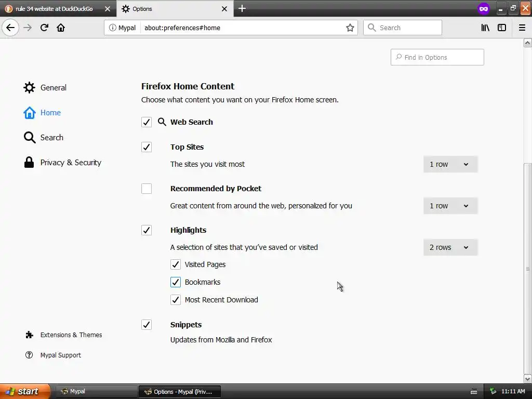Bookmark this page with star icon
The height and width of the screenshot is (399, 532).
point(350,28)
